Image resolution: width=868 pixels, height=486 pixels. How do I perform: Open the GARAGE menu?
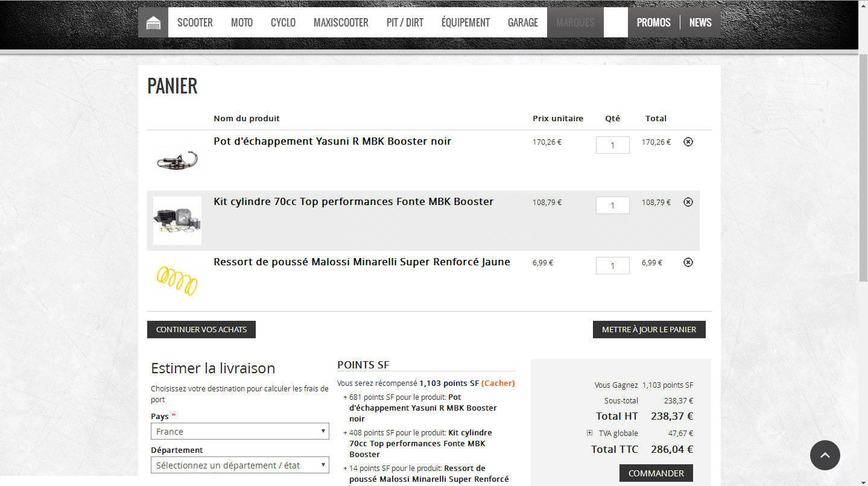click(523, 23)
